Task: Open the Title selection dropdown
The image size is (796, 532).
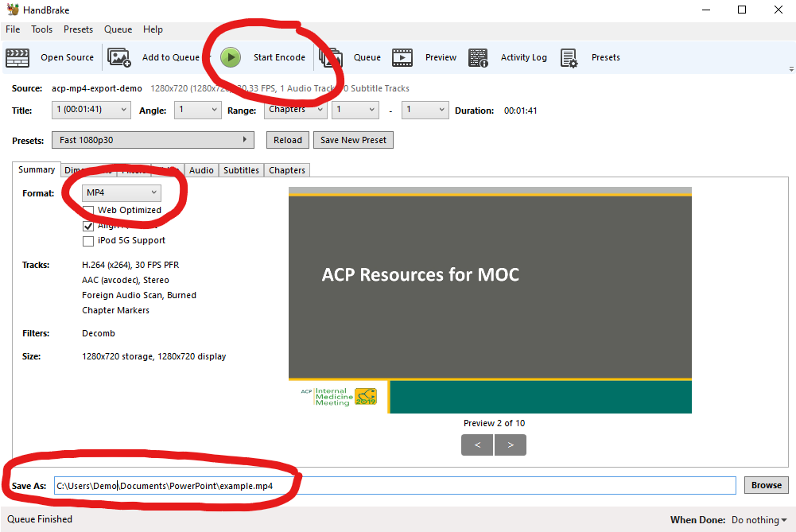Action: (91, 110)
